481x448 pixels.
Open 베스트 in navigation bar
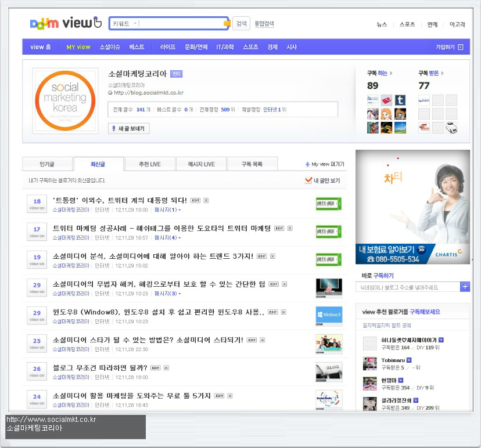tap(137, 47)
